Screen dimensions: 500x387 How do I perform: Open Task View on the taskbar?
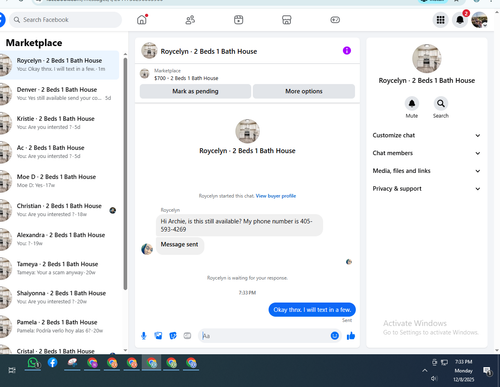tap(12, 370)
